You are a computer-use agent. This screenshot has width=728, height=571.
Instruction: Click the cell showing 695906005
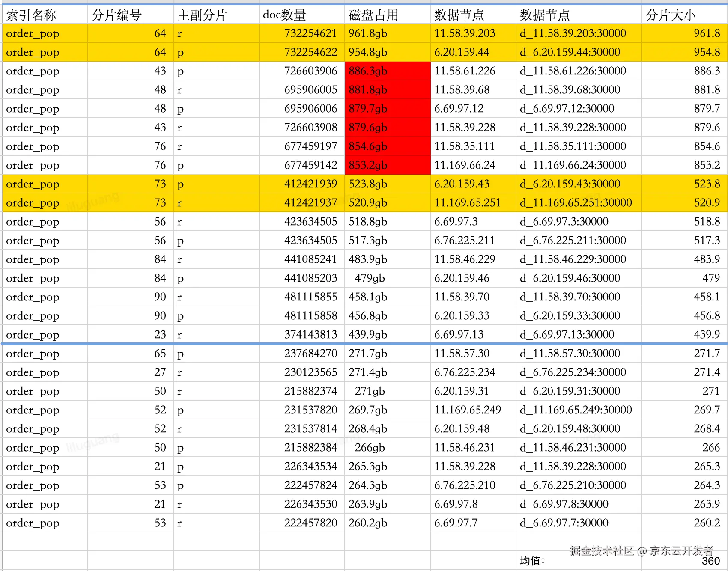302,90
